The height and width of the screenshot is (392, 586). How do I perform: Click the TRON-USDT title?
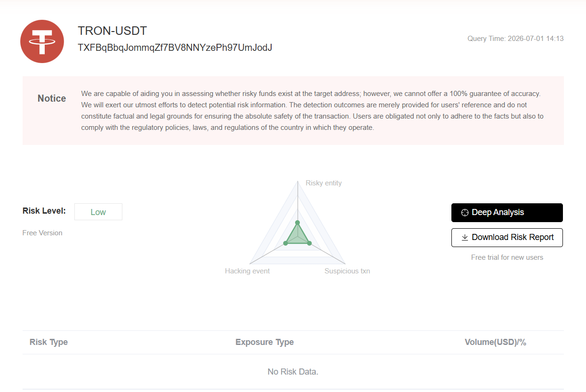(112, 31)
